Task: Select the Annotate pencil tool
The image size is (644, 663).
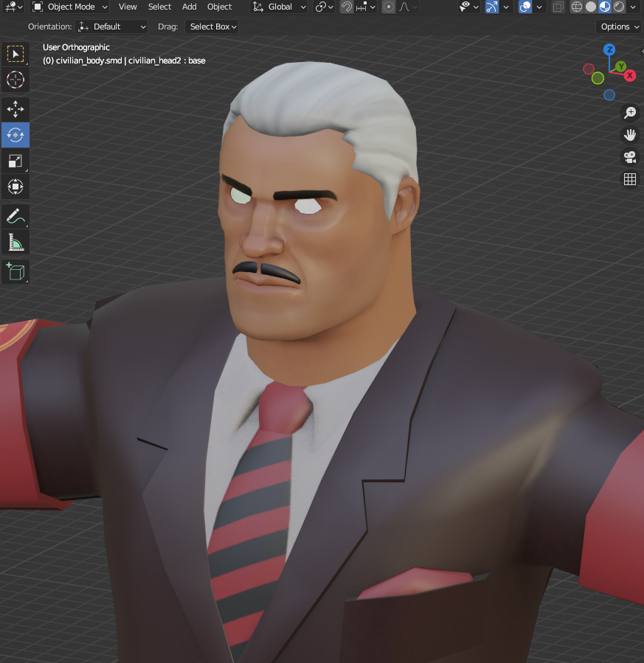Action: tap(15, 216)
